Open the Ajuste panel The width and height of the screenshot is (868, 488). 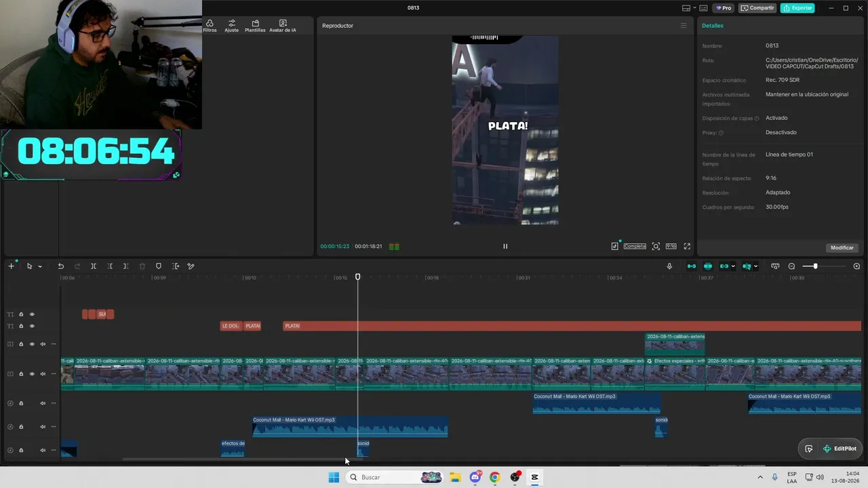tap(232, 26)
